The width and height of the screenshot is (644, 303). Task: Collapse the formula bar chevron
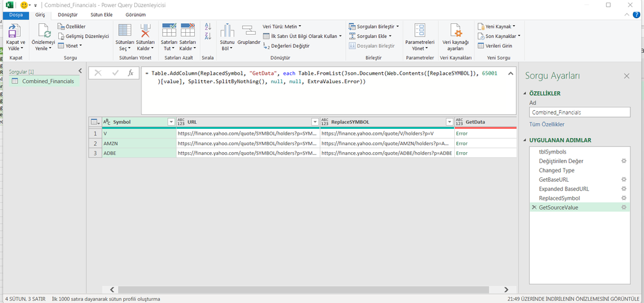pyautogui.click(x=510, y=73)
